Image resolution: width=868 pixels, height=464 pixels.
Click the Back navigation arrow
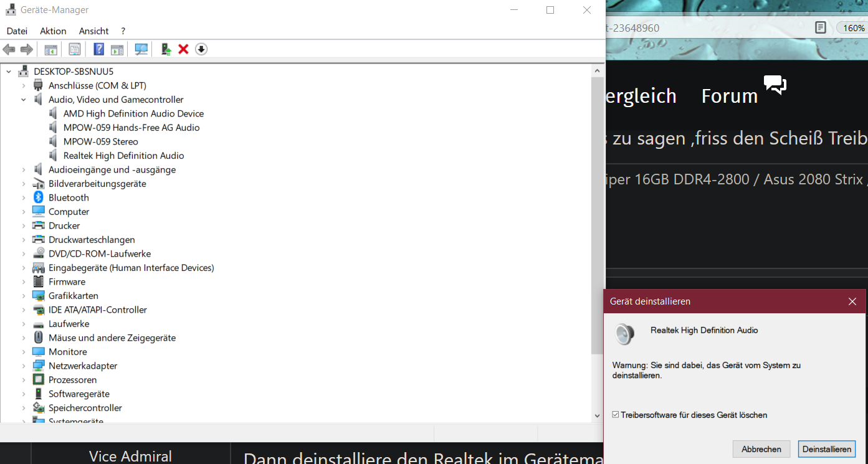pyautogui.click(x=9, y=49)
